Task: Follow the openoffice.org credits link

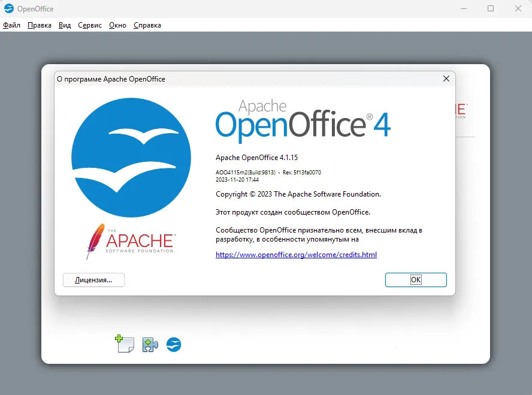Action: [296, 254]
